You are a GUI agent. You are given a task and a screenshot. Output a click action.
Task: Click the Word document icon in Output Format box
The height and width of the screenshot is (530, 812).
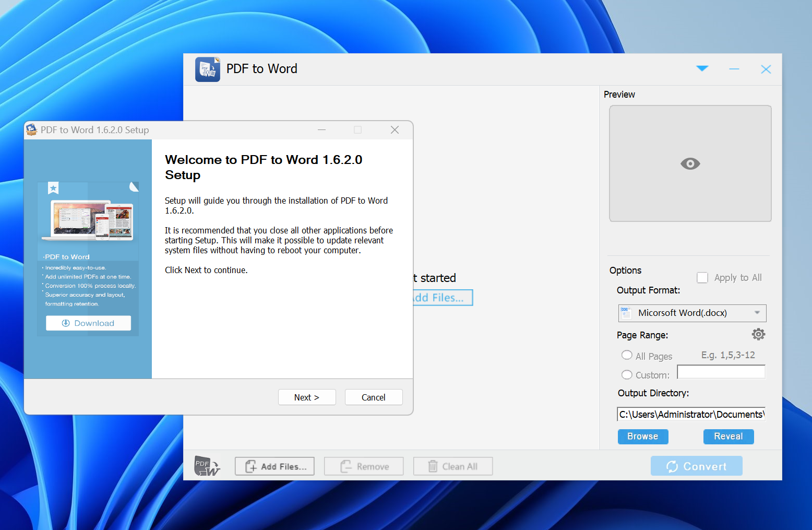(x=626, y=313)
